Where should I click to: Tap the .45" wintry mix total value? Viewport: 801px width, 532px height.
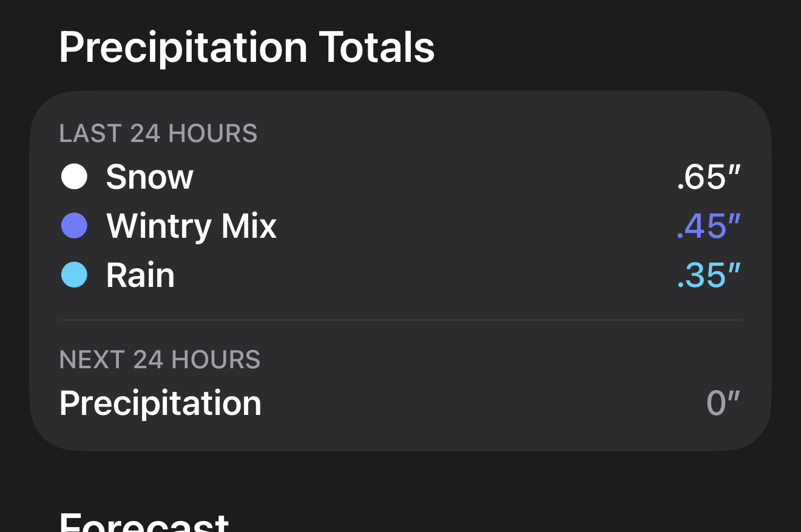(709, 226)
